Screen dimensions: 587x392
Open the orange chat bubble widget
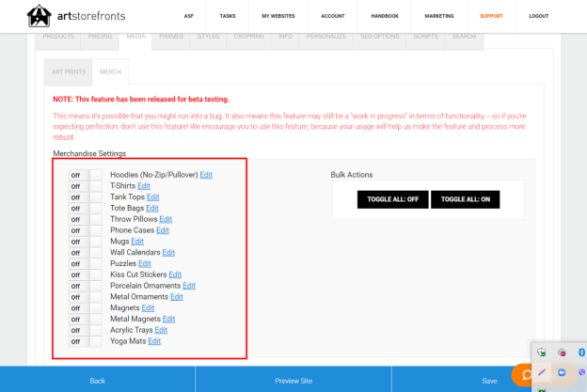coord(523,374)
